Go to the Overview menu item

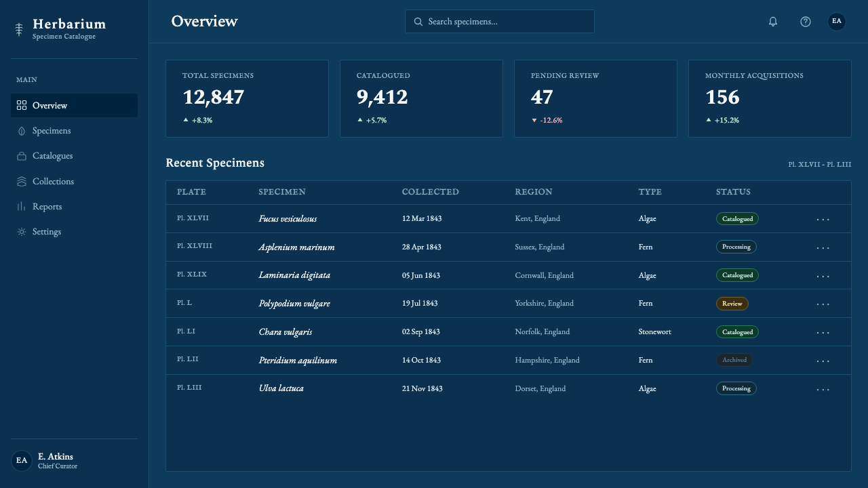[75, 106]
